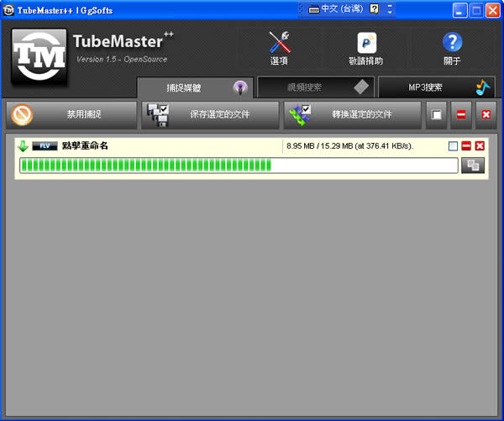Click the TubeMaster TM logo
Image resolution: width=504 pixels, height=421 pixels.
pyautogui.click(x=39, y=56)
